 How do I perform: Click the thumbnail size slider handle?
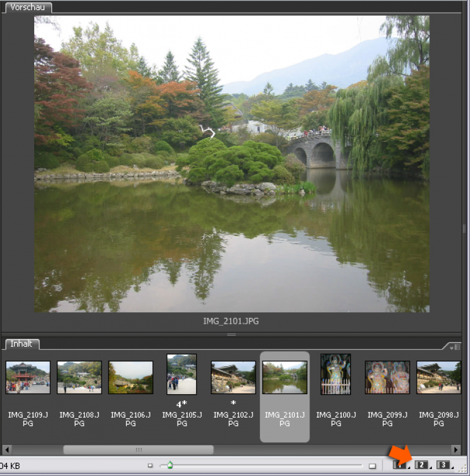point(169,465)
